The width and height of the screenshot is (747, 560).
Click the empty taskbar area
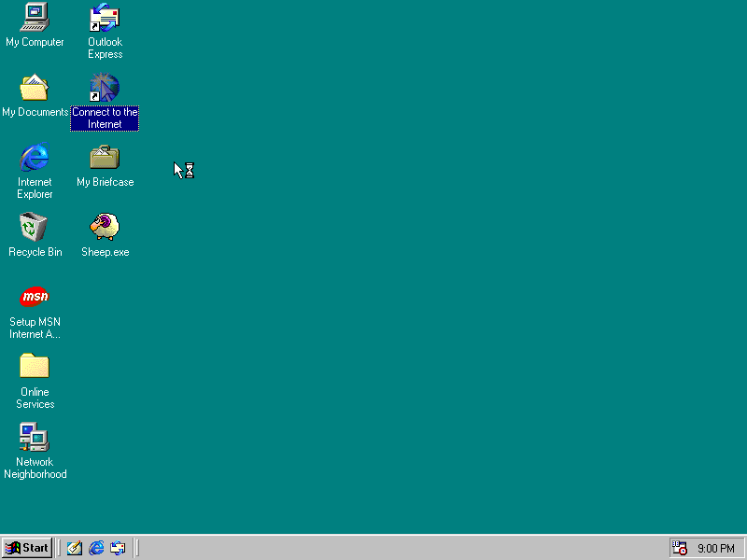[x=373, y=548]
